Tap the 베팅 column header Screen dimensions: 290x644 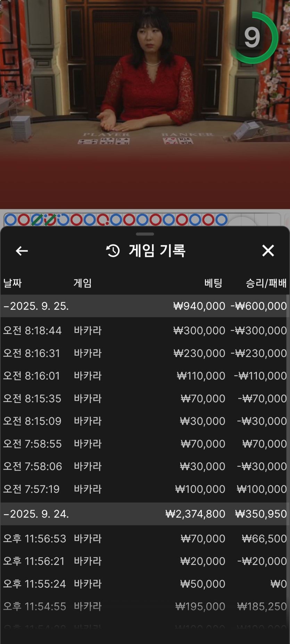pyautogui.click(x=213, y=283)
